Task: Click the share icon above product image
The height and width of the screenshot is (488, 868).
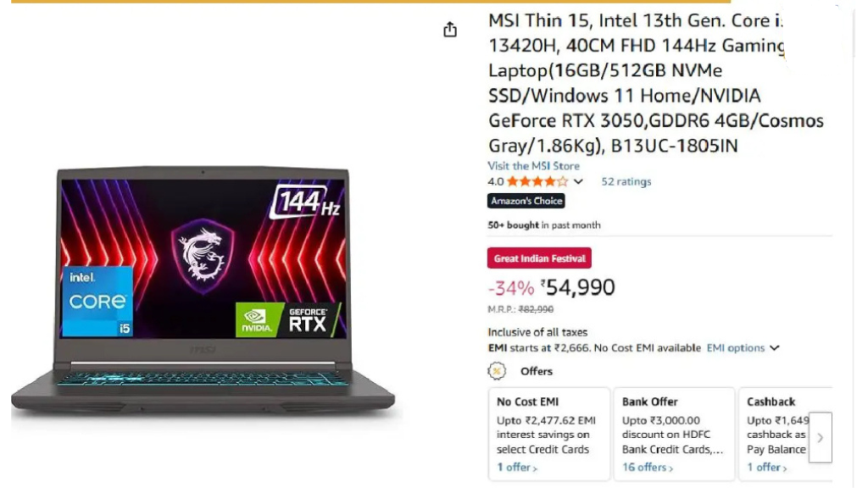Action: click(450, 29)
